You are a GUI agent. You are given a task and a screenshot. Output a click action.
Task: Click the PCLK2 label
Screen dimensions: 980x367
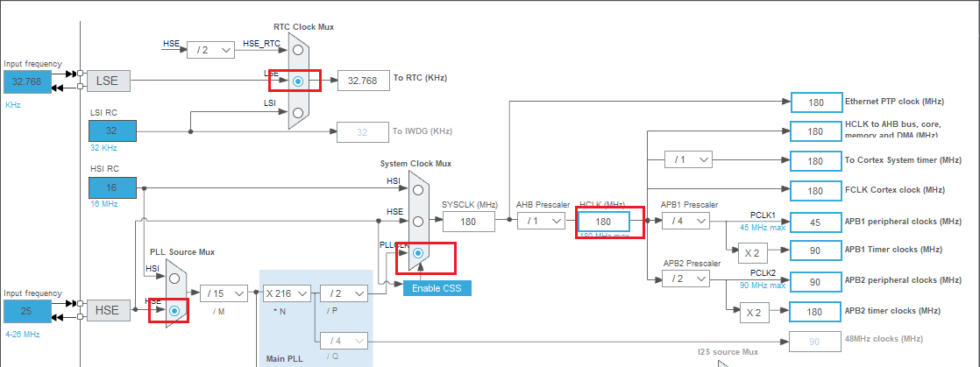pyautogui.click(x=763, y=272)
